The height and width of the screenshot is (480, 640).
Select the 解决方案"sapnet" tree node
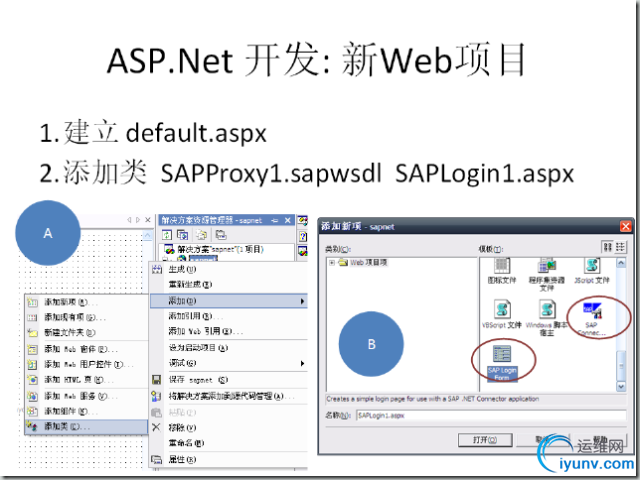pos(214,249)
